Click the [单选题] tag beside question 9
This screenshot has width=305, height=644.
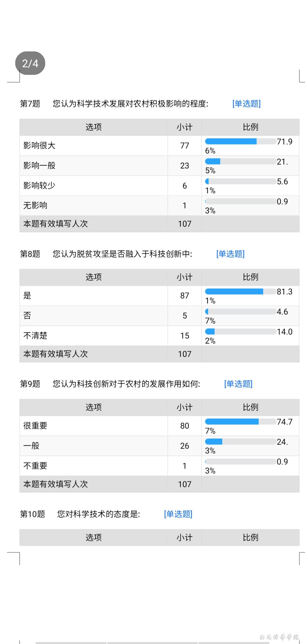click(x=238, y=384)
